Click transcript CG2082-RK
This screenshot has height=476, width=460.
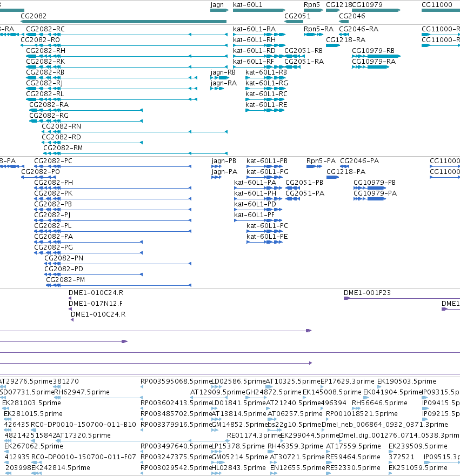click(45, 62)
